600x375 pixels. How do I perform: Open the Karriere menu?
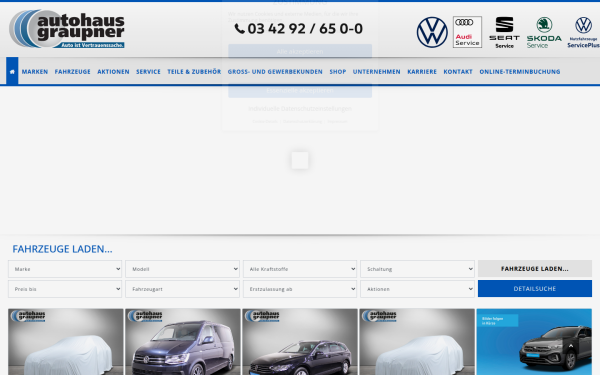tap(422, 72)
